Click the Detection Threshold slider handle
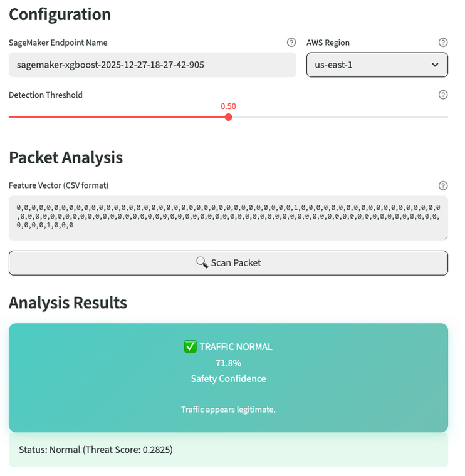Viewport: 465px width, 476px height. click(x=228, y=117)
